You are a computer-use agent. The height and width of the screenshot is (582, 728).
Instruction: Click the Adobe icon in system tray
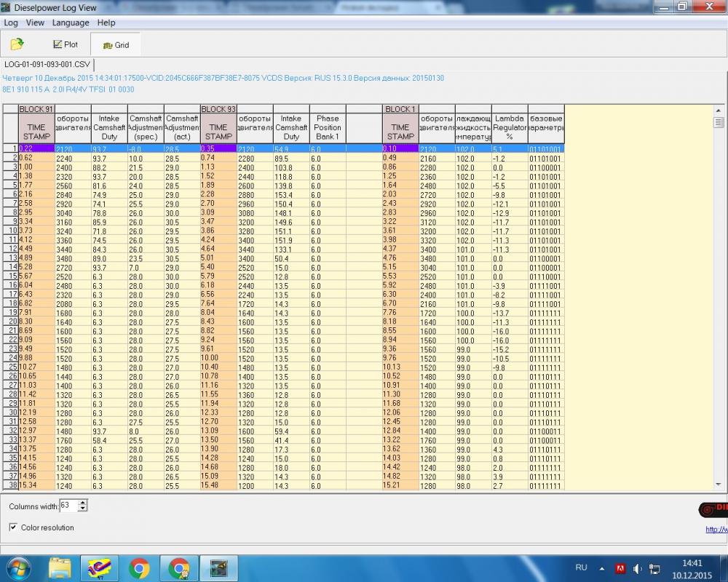coord(621,567)
